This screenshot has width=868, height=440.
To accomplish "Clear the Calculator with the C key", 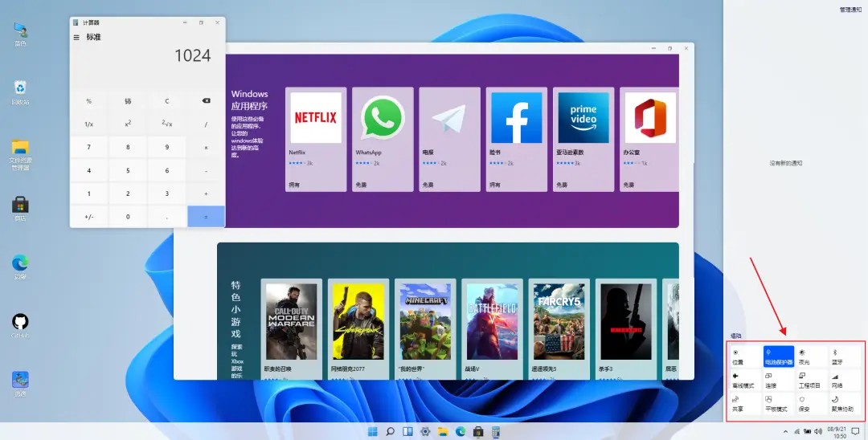I will click(x=166, y=101).
